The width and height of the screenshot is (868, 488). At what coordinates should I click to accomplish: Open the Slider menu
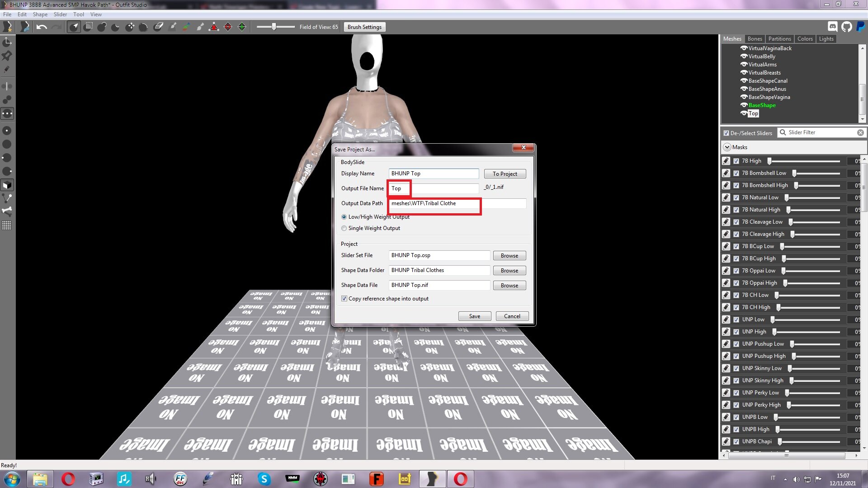60,14
